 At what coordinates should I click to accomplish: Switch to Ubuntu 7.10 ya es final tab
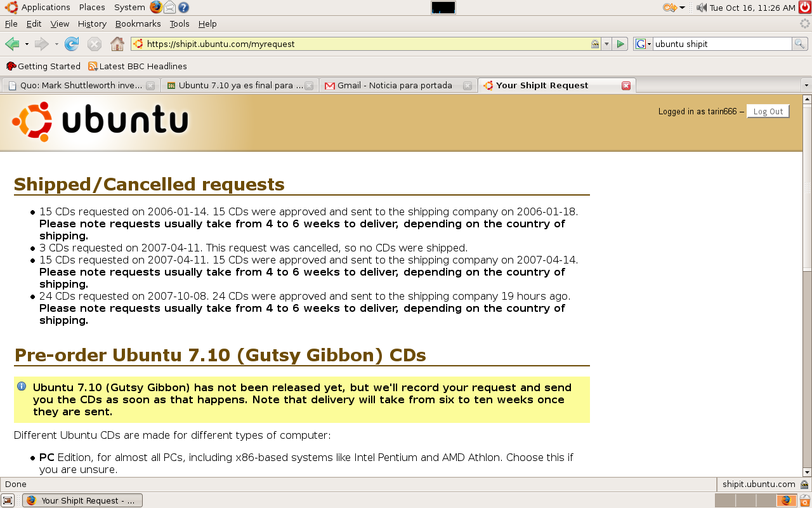click(239, 85)
